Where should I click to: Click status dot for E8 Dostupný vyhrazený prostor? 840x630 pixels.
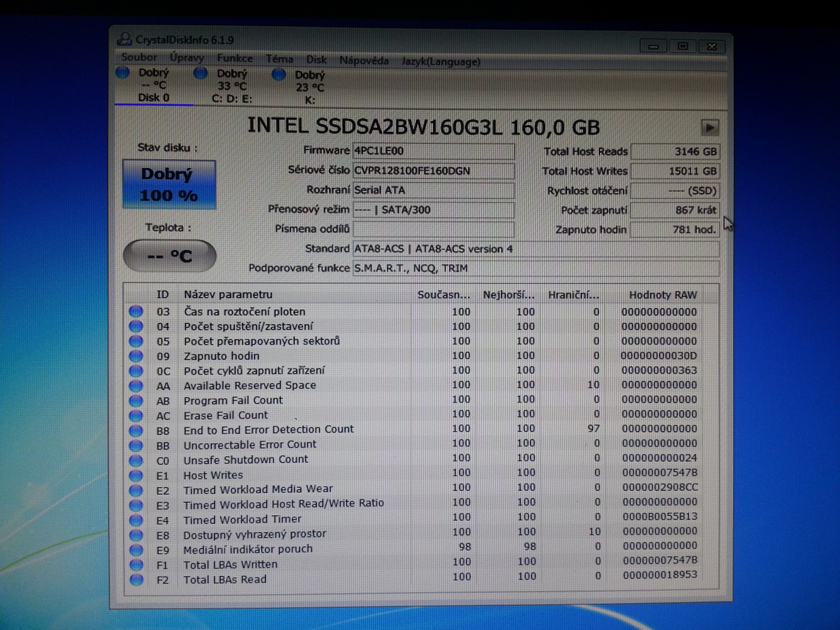(x=136, y=535)
